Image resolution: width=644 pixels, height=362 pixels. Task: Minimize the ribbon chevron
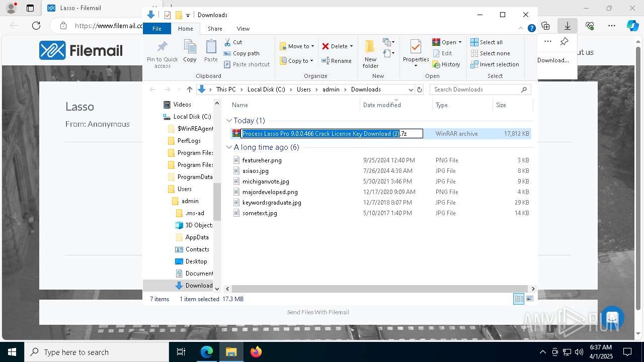click(x=521, y=29)
